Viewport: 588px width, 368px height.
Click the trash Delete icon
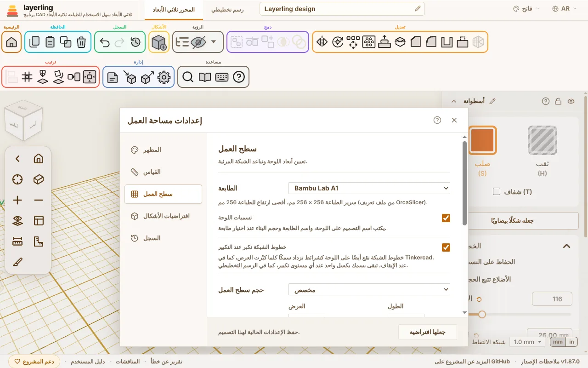point(81,42)
